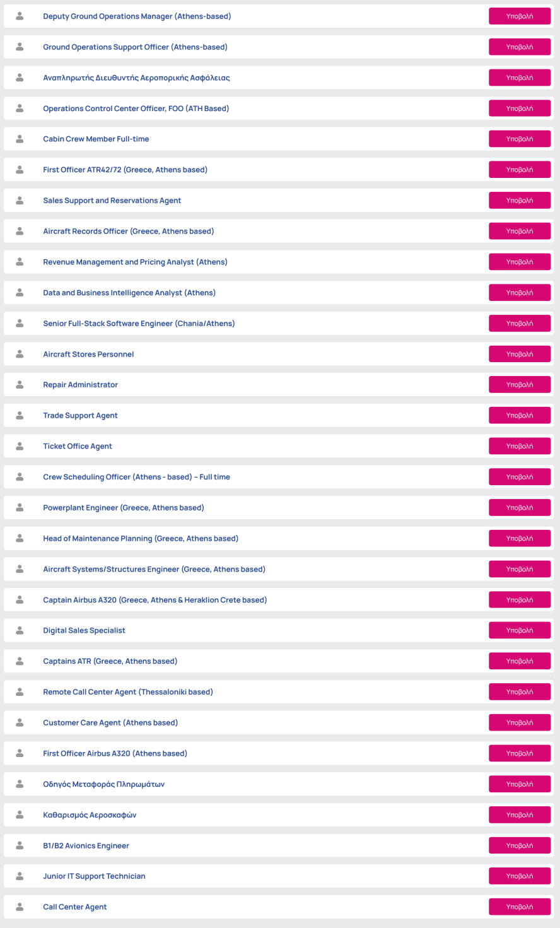Click person icon next to Trade Support Agent

[x=20, y=415]
